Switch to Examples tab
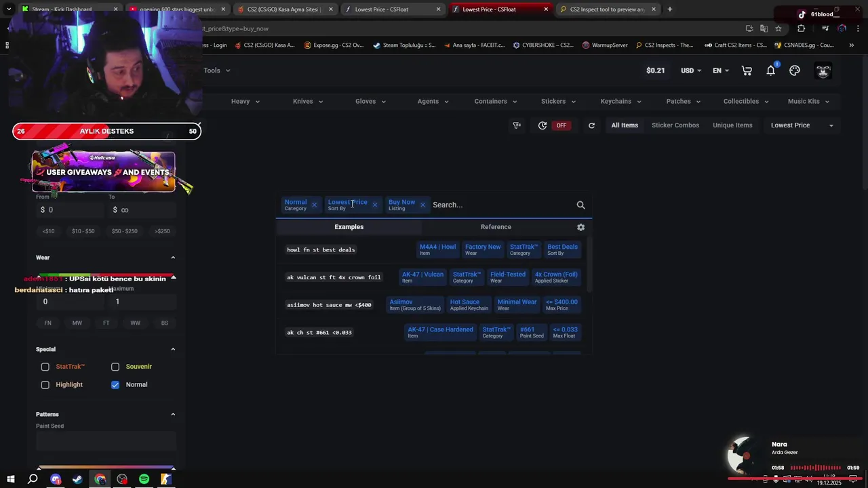 click(349, 227)
